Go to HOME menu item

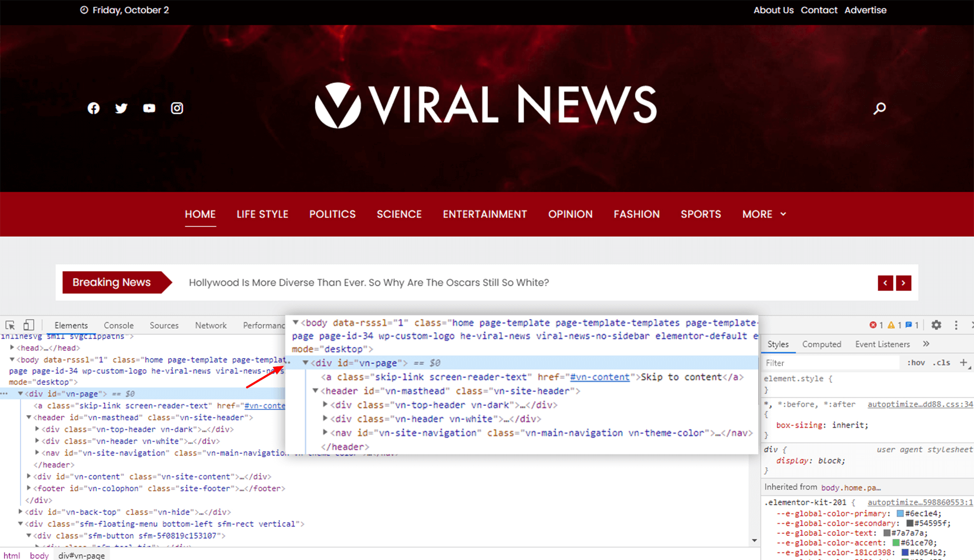(200, 214)
